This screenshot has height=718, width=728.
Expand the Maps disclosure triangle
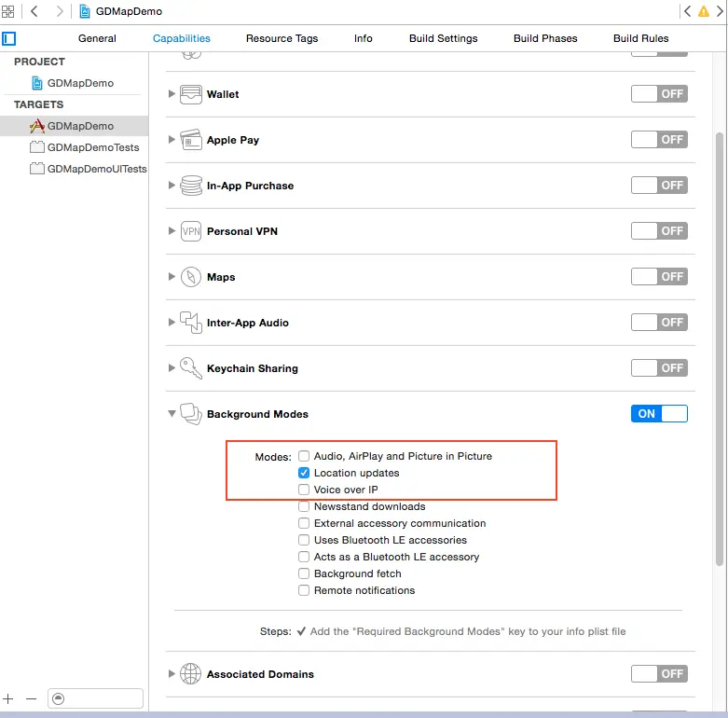point(172,276)
